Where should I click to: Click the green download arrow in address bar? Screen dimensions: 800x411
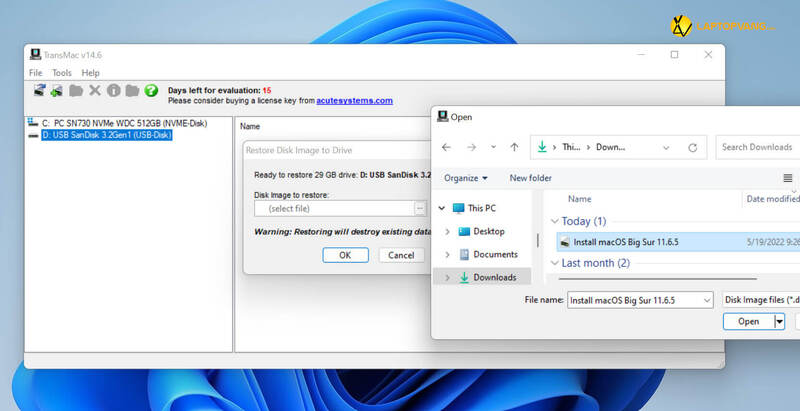pyautogui.click(x=542, y=147)
